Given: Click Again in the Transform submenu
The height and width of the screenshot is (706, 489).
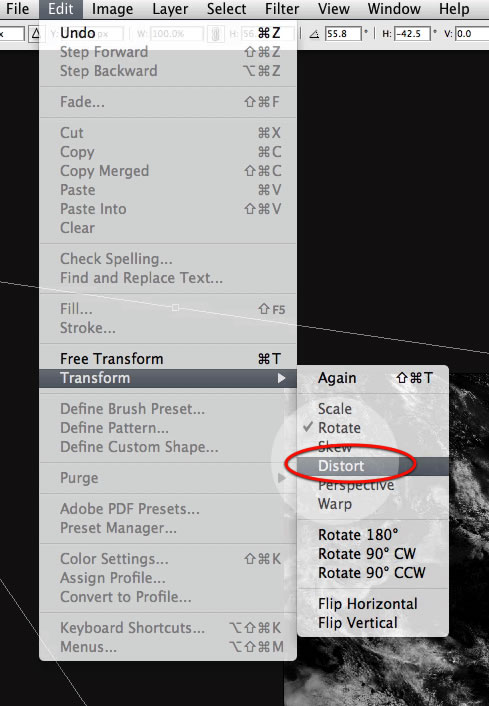Looking at the screenshot, I should 337,378.
